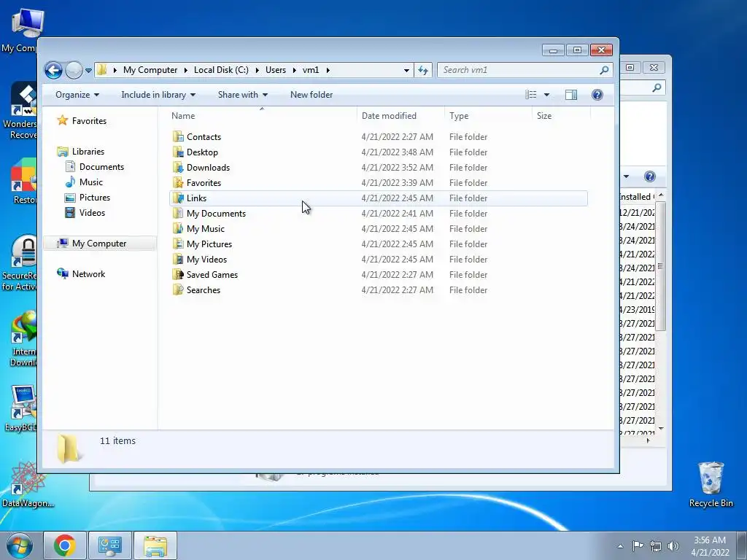Click Action Center flag tray icon
This screenshot has height=560, width=747.
(x=638, y=546)
